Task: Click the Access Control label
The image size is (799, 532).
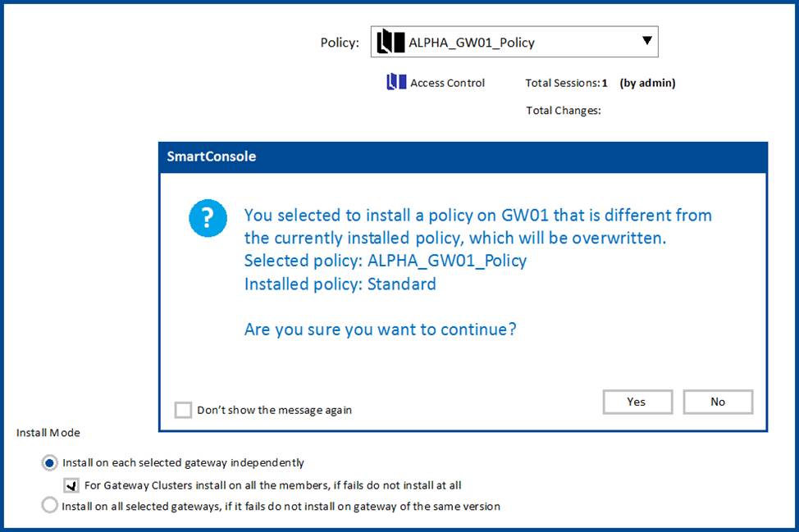Action: [447, 83]
